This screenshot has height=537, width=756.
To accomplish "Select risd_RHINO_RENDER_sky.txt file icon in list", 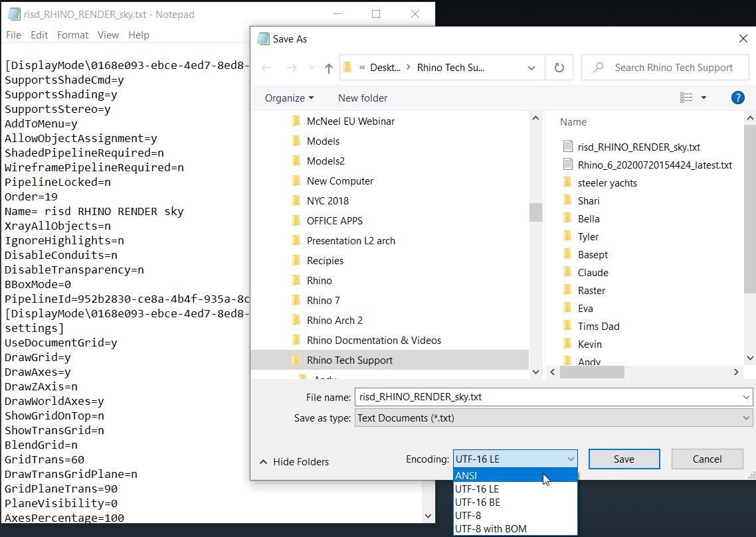I will point(568,147).
